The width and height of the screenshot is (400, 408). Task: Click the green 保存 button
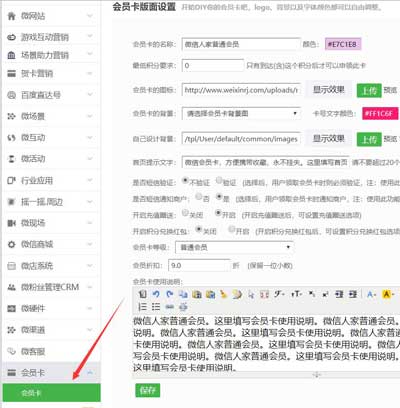point(148,390)
